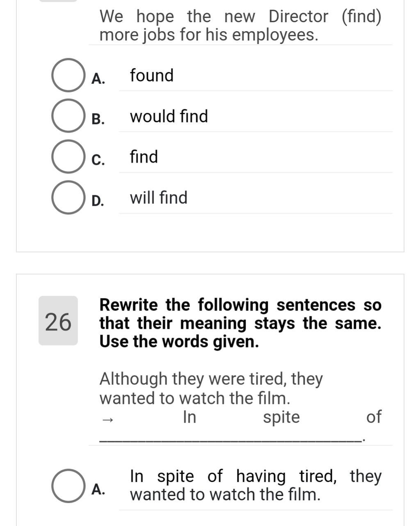Select the radio button for "found"
The image size is (420, 526).
click(x=68, y=75)
